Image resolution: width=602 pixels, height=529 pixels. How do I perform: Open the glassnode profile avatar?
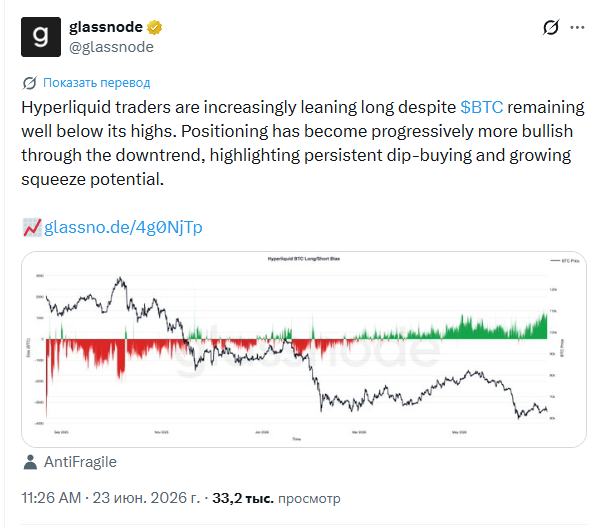click(x=41, y=37)
